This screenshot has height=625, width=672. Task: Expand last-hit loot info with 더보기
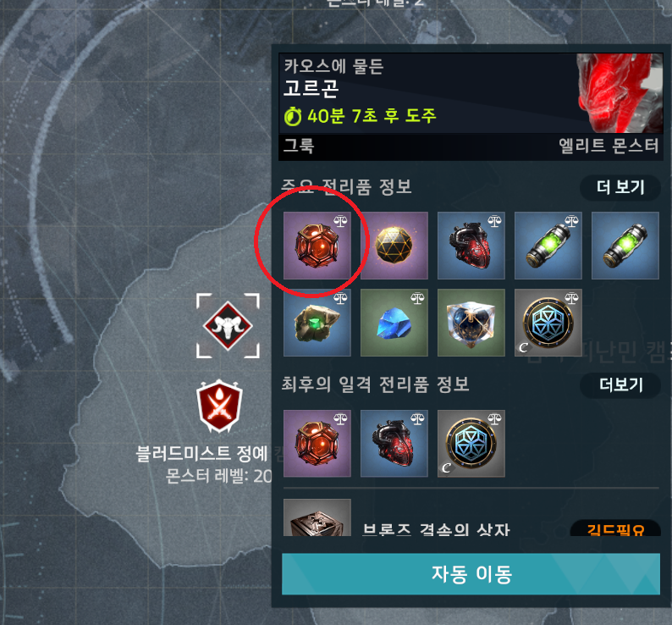pyautogui.click(x=620, y=385)
